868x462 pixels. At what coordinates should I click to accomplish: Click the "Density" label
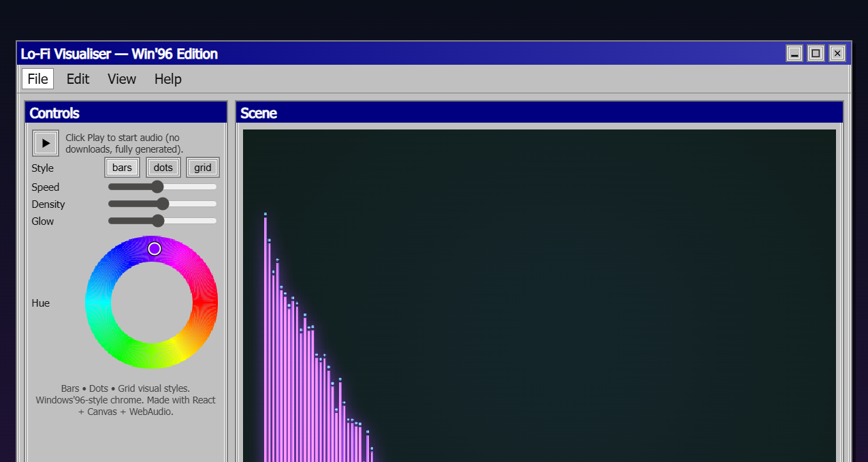[48, 204]
